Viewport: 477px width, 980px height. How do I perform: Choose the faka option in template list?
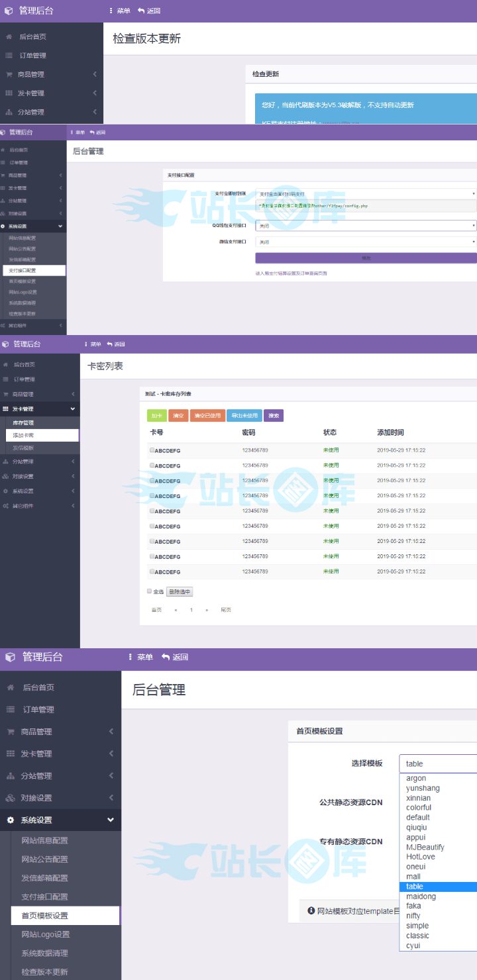[x=413, y=906]
